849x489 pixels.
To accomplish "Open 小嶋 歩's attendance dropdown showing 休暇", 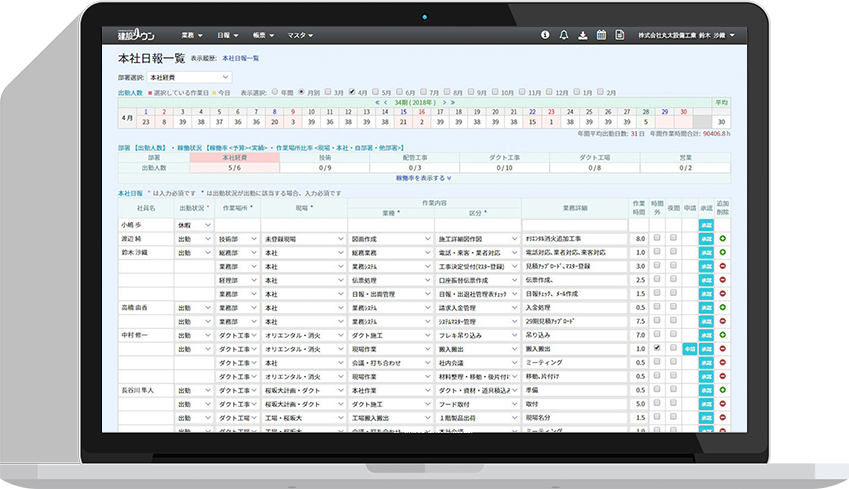I will point(194,225).
